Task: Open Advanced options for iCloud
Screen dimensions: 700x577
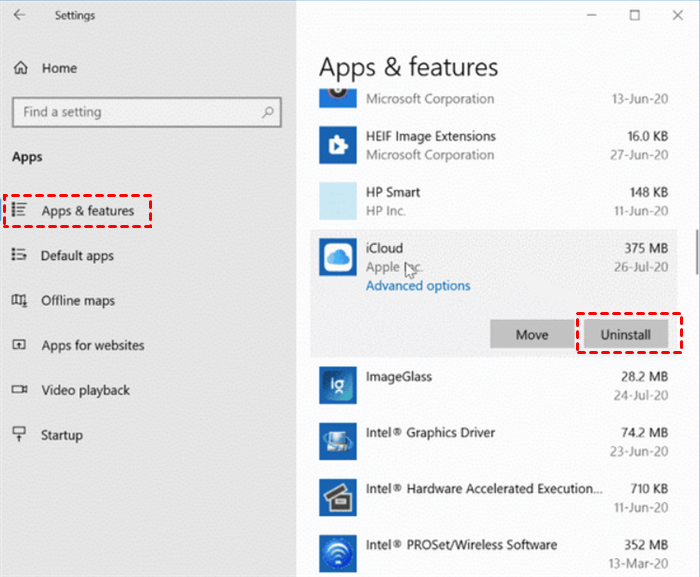Action: 418,285
